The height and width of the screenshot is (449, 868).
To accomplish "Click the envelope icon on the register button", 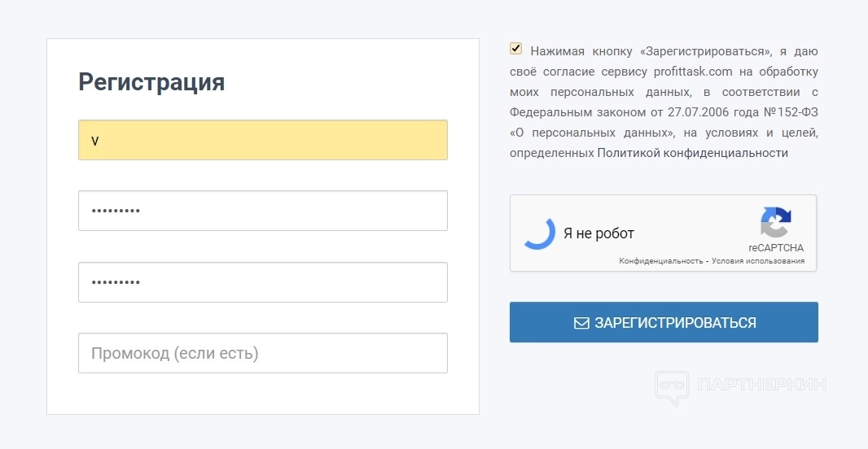I will (x=581, y=323).
